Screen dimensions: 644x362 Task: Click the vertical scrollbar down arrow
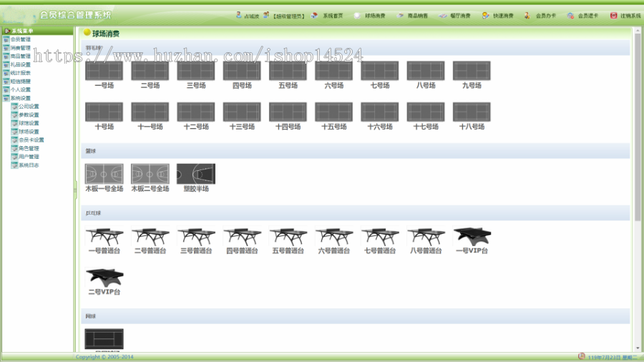click(638, 348)
